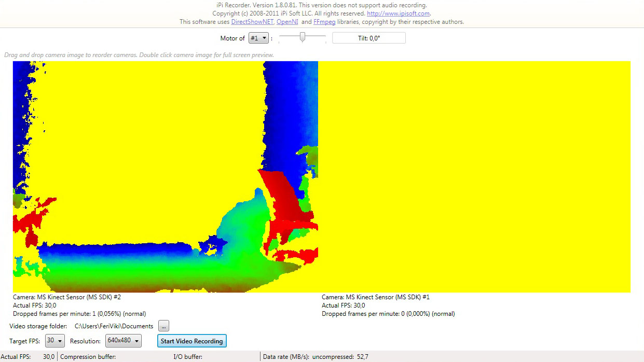Click the I/O buffer status entry

pos(188,357)
